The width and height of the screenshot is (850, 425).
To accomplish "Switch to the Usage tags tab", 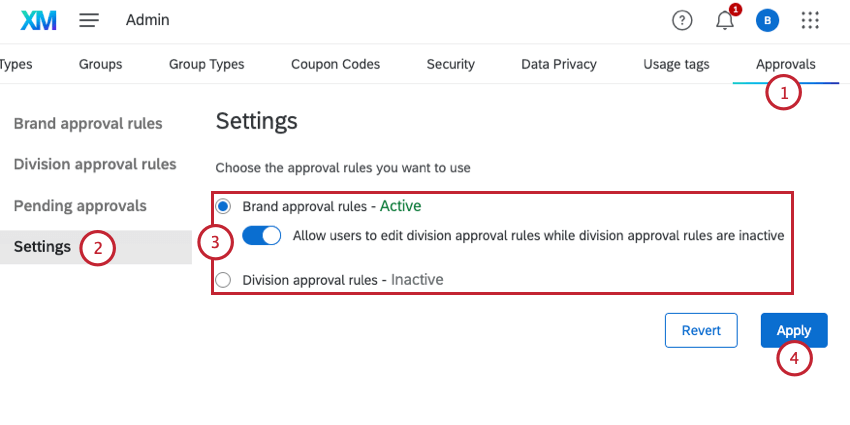I will [676, 64].
